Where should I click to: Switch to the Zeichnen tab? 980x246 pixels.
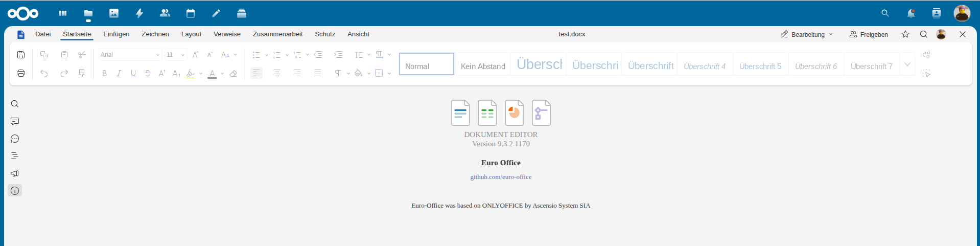point(155,34)
